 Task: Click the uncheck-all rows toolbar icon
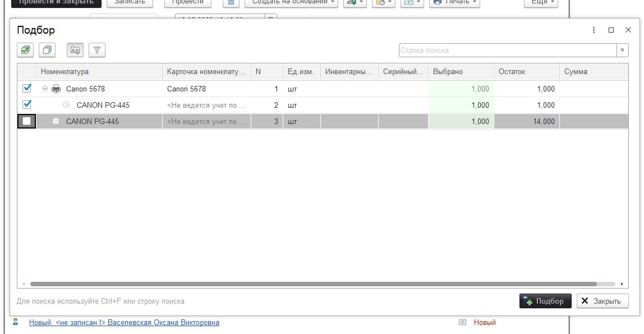coord(47,50)
